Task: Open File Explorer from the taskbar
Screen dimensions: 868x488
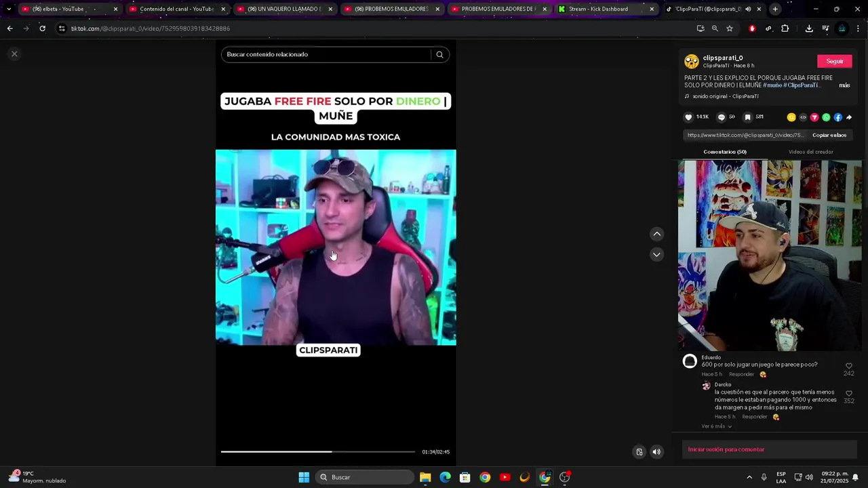Action: (425, 477)
